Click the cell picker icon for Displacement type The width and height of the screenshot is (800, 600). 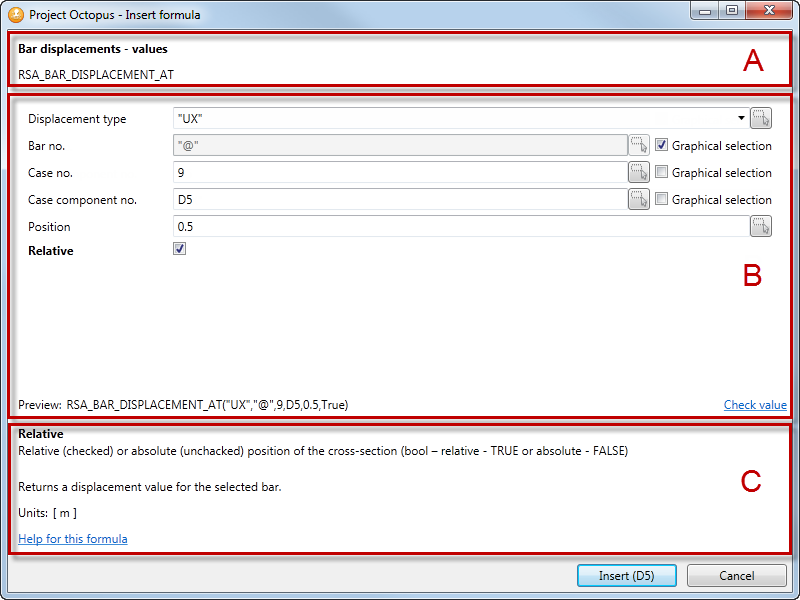tap(761, 118)
